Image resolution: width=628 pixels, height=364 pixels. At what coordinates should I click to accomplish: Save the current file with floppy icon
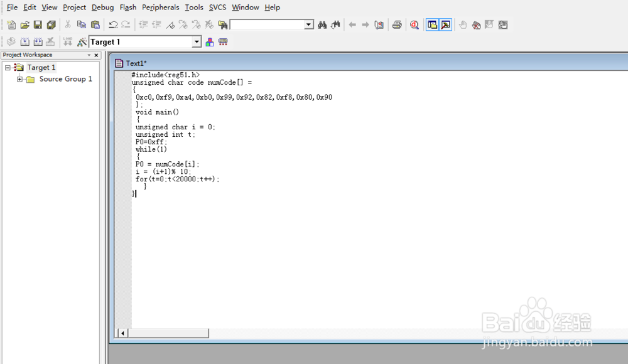[38, 25]
